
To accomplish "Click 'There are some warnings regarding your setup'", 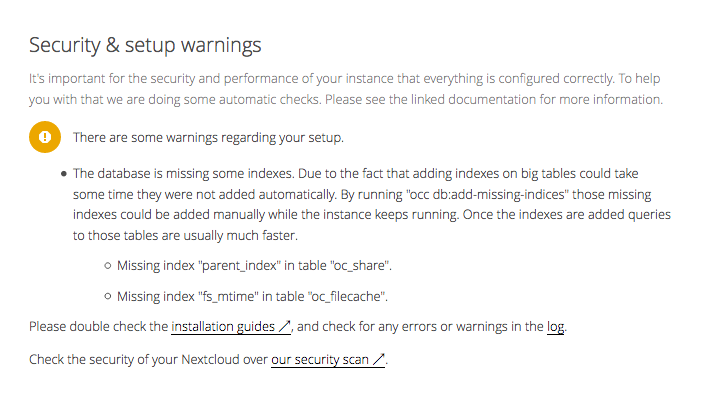I will [x=208, y=137].
